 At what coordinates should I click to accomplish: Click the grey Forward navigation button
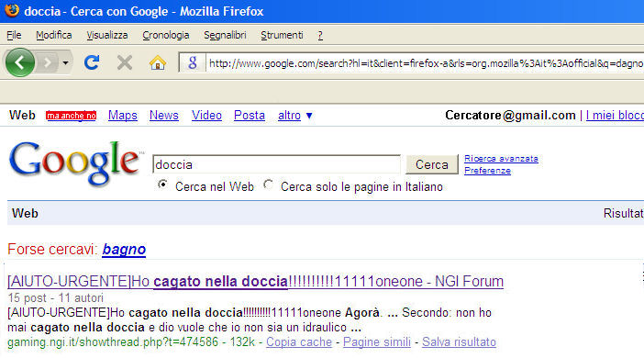click(x=47, y=63)
